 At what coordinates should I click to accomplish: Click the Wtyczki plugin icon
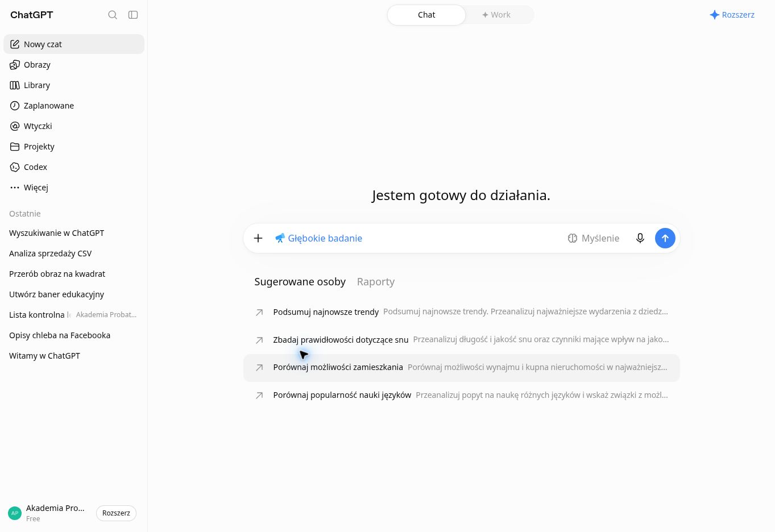click(15, 126)
